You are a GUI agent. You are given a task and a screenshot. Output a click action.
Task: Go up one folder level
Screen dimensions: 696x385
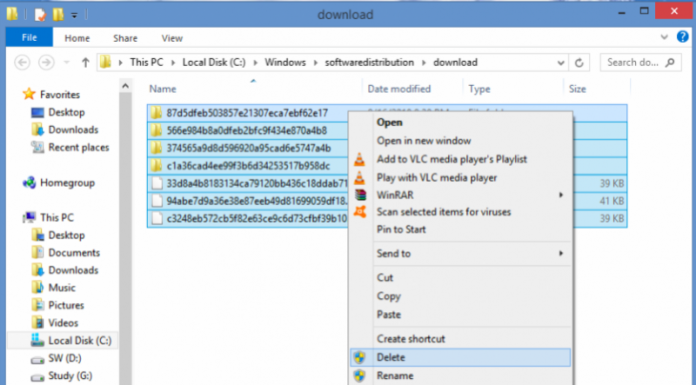tap(85, 63)
